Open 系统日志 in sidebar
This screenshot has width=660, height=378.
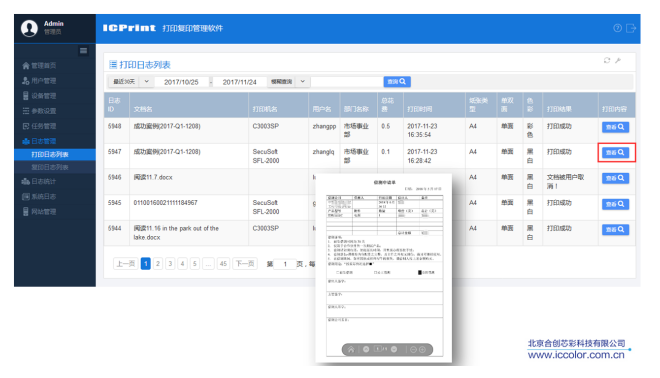click(x=39, y=197)
